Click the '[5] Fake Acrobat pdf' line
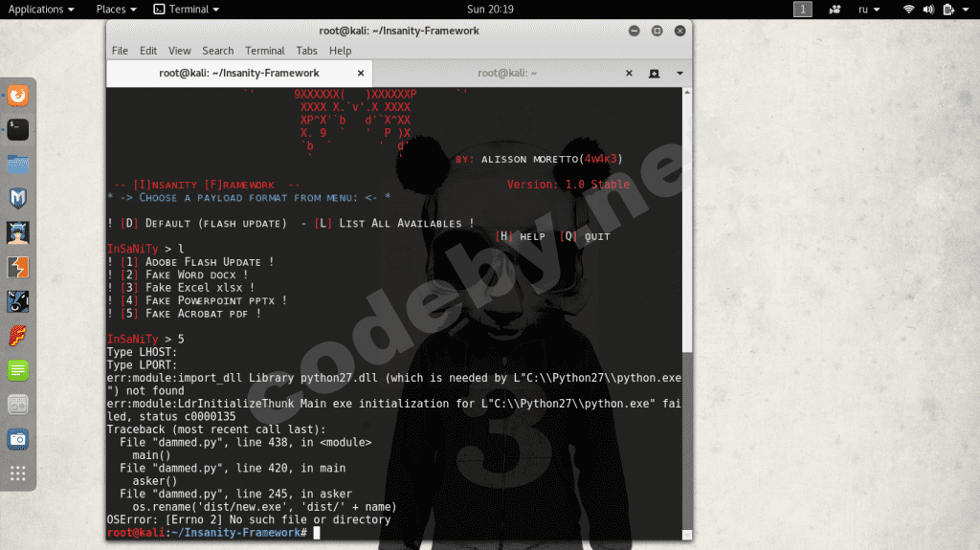Image resolution: width=980 pixels, height=550 pixels. point(184,314)
